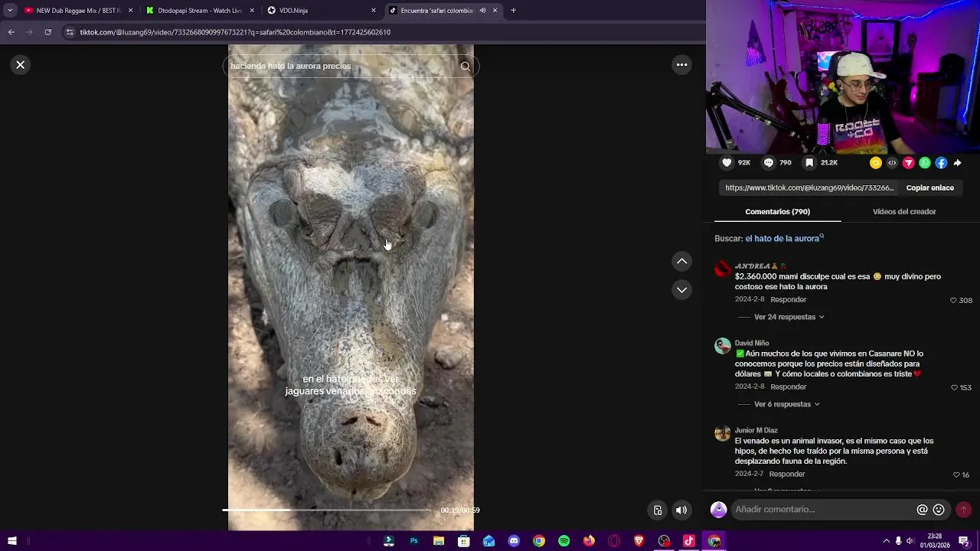Screen dimensions: 980x551
Task: Reply to Junior M Diaz's comment via Responder
Action: 786,474
